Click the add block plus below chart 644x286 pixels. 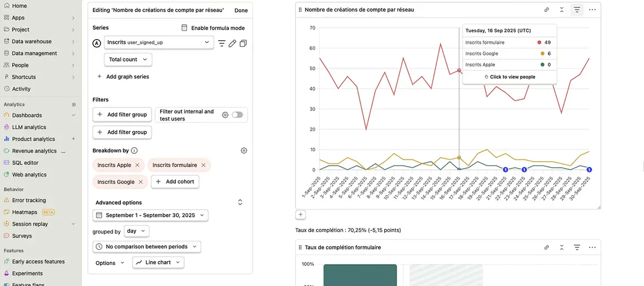[x=301, y=215]
